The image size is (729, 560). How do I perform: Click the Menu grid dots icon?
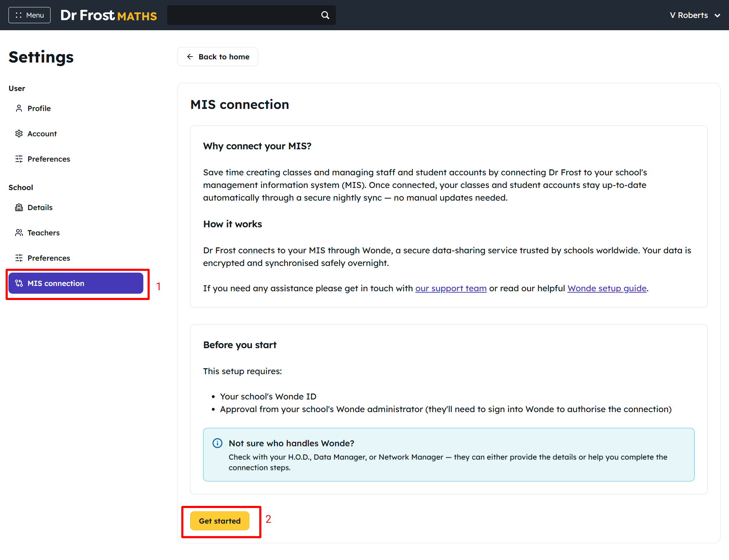click(x=19, y=15)
